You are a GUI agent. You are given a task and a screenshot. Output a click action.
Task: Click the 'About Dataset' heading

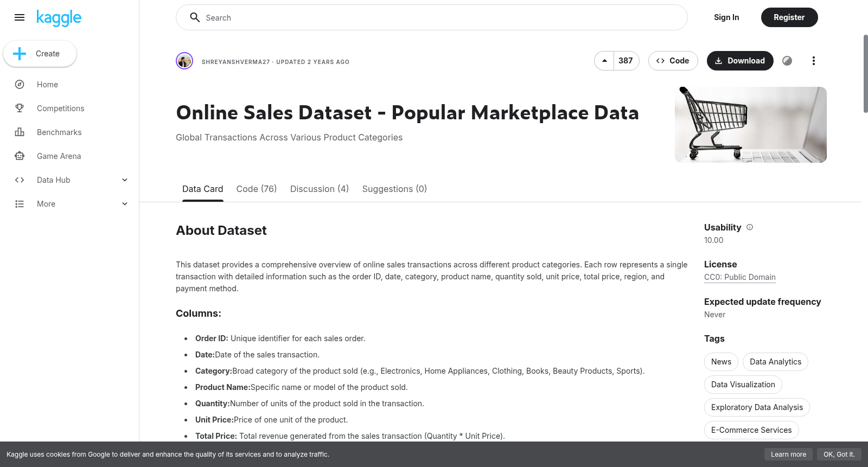[x=221, y=231]
